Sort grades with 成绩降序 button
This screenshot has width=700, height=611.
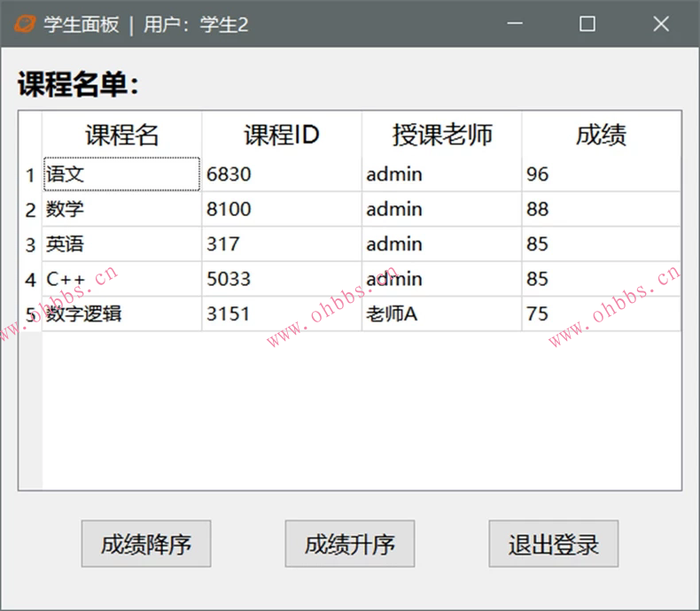click(x=146, y=544)
